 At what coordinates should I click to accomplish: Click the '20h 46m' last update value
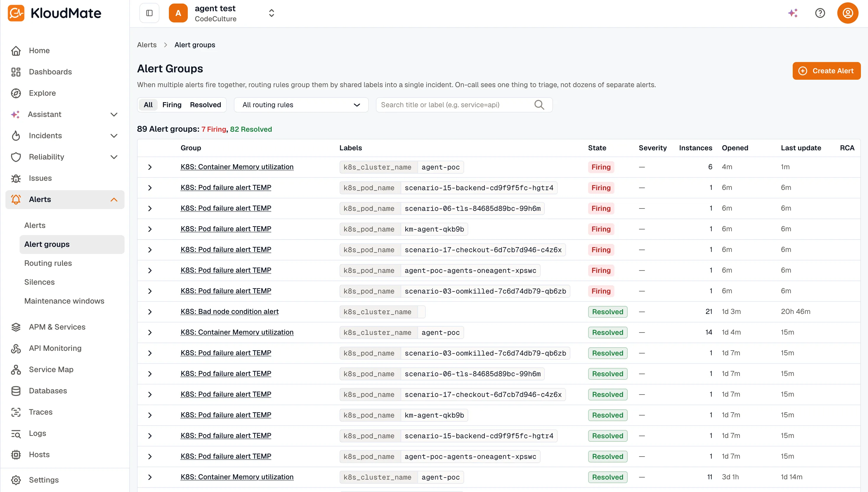click(795, 312)
